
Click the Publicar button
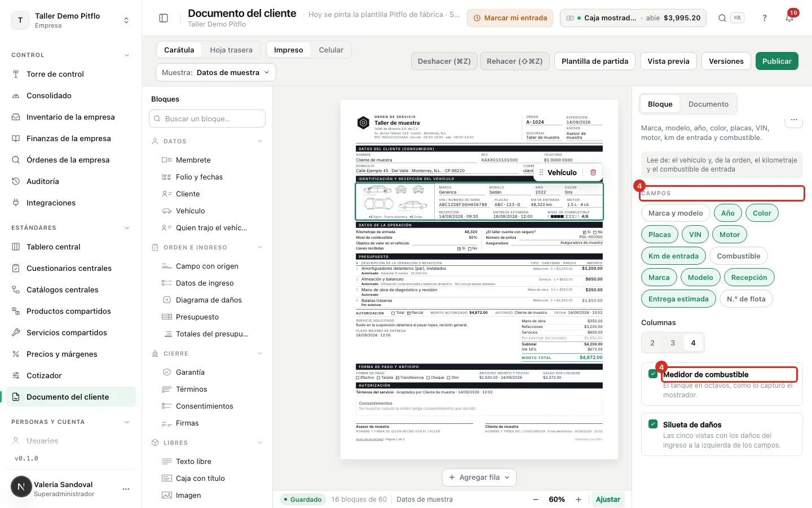[x=777, y=61]
